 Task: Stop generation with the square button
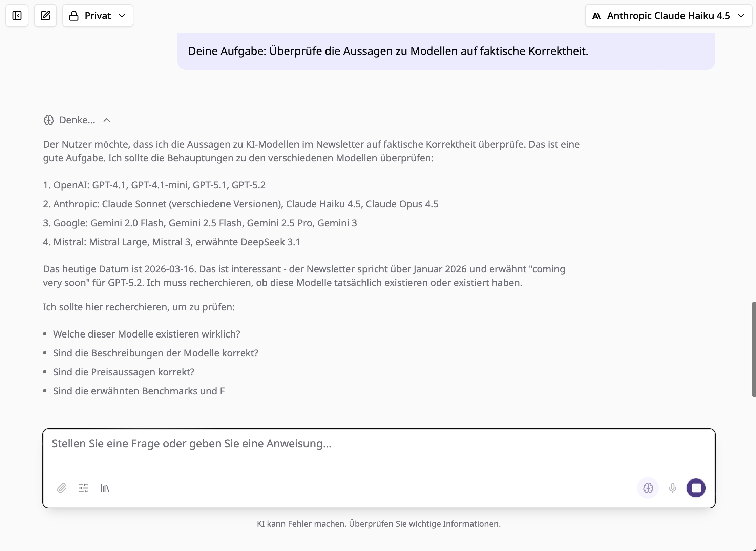[x=696, y=488]
